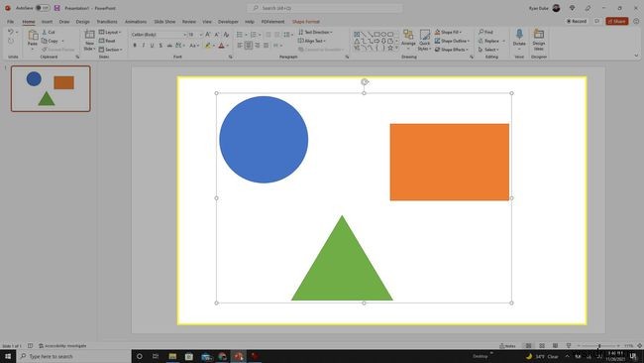Click the Record button
This screenshot has height=363, width=644.
pyautogui.click(x=577, y=21)
